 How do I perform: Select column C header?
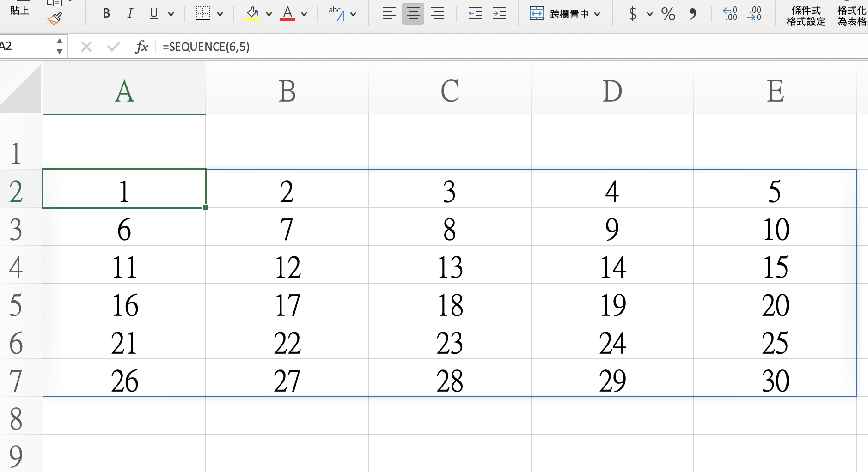[x=450, y=91]
